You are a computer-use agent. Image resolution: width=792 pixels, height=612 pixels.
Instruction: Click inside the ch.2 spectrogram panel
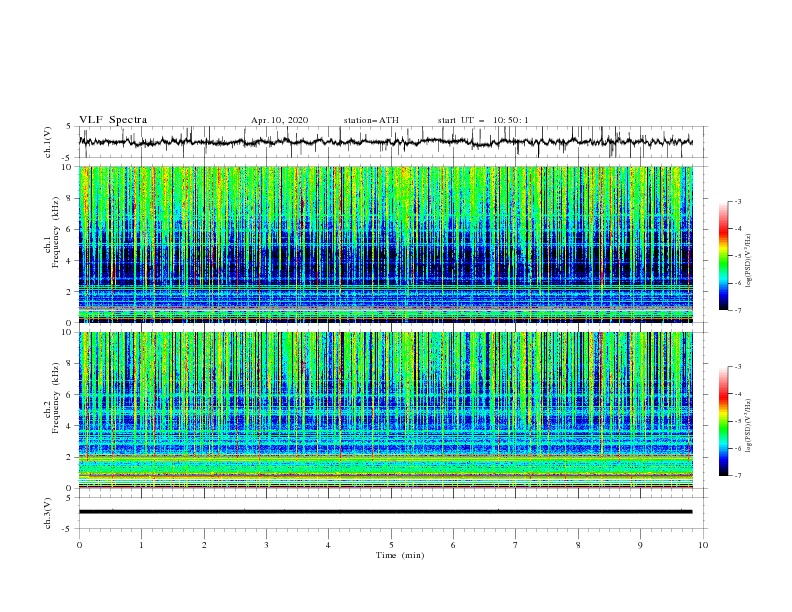[386, 410]
